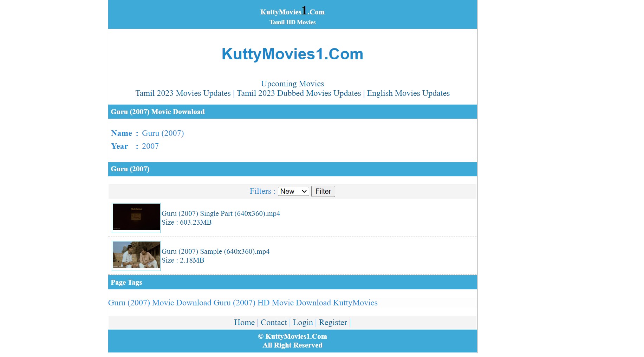Select the year value 2007 text
This screenshot has width=644, height=357.
coord(150,146)
